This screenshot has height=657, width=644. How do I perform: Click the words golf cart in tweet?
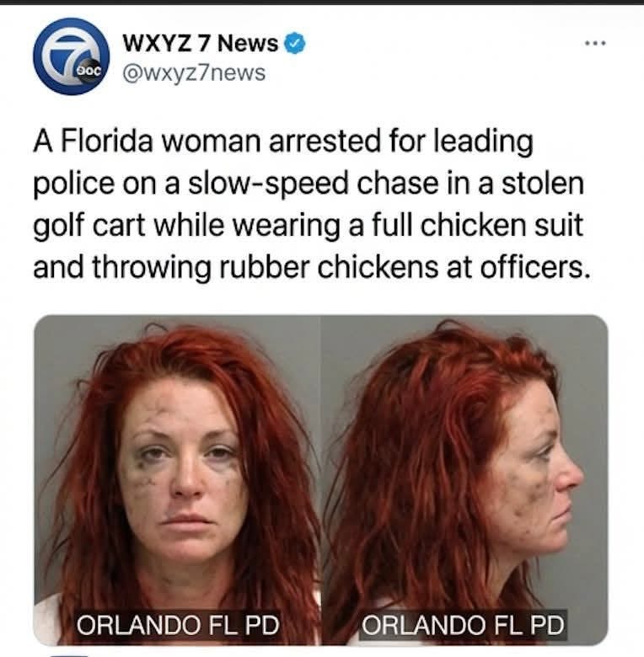tap(89, 227)
